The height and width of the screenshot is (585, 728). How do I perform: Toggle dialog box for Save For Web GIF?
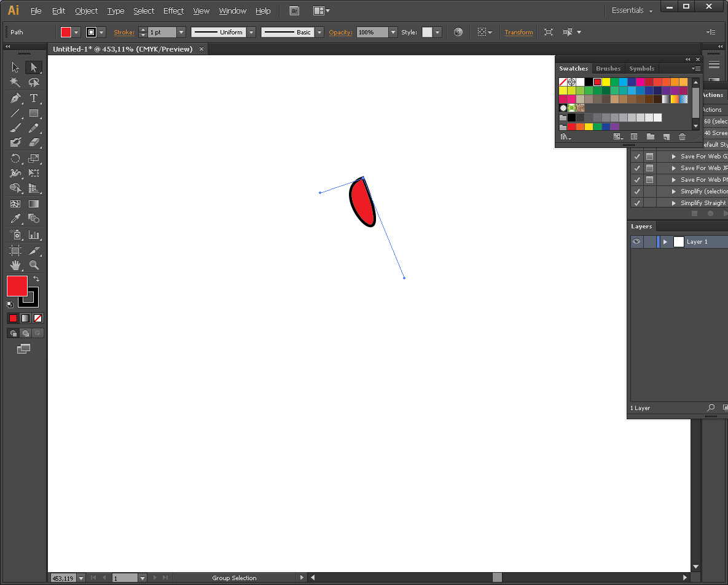pyautogui.click(x=649, y=157)
